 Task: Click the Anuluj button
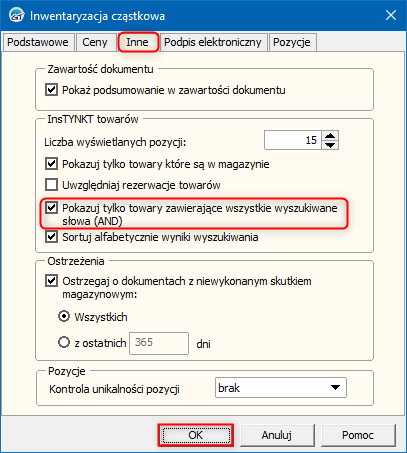pos(277,435)
